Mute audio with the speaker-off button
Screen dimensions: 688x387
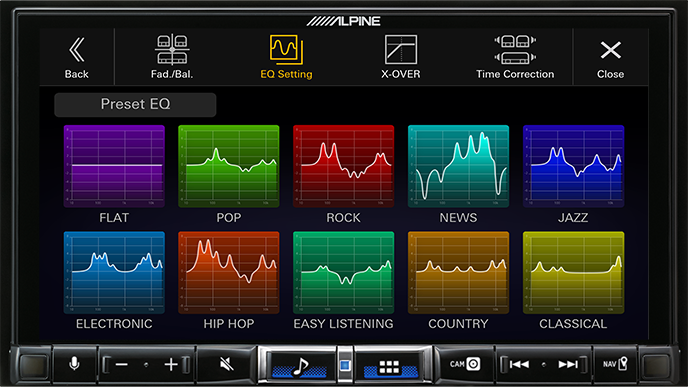pos(226,364)
